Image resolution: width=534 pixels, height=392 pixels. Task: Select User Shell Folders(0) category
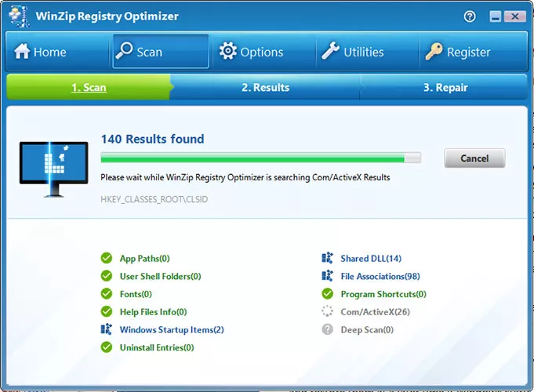[161, 276]
